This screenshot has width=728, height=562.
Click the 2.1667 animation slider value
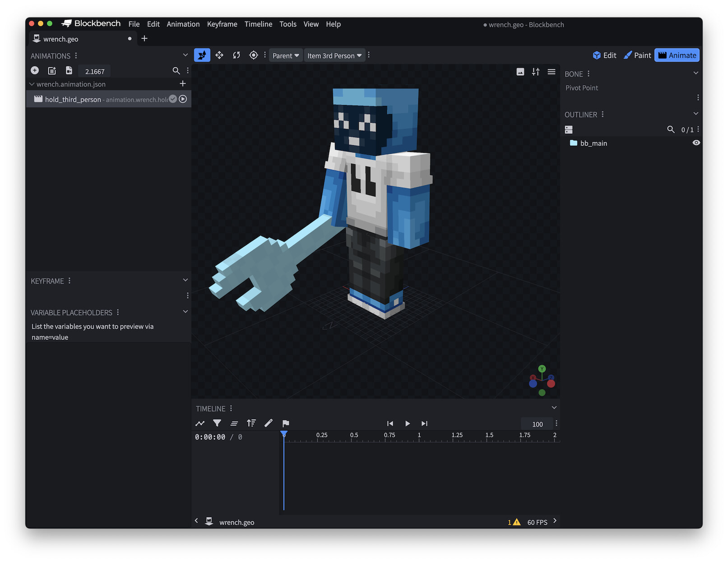click(95, 71)
